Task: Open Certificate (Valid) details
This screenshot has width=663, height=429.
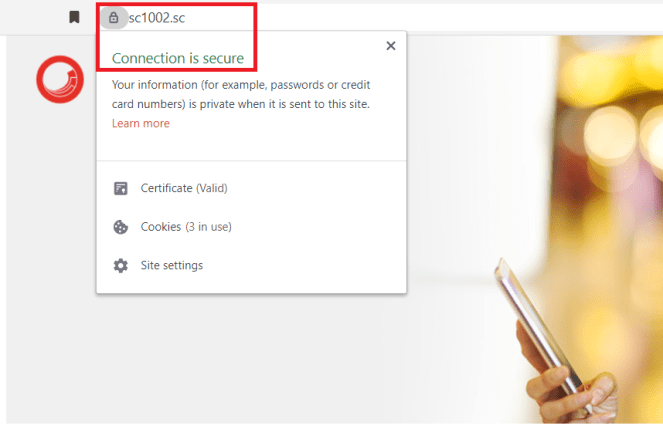Action: point(184,188)
